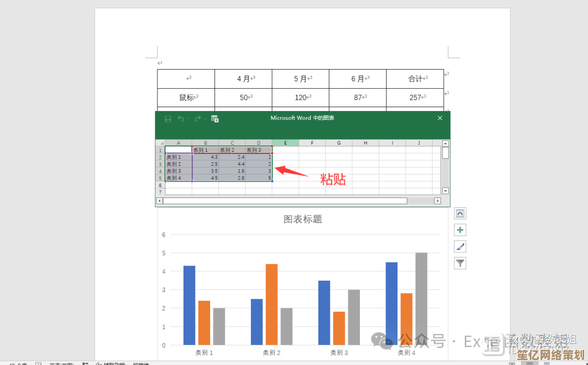588x365 pixels.
Task: Click the Undo arrow in the data window
Action: point(181,119)
